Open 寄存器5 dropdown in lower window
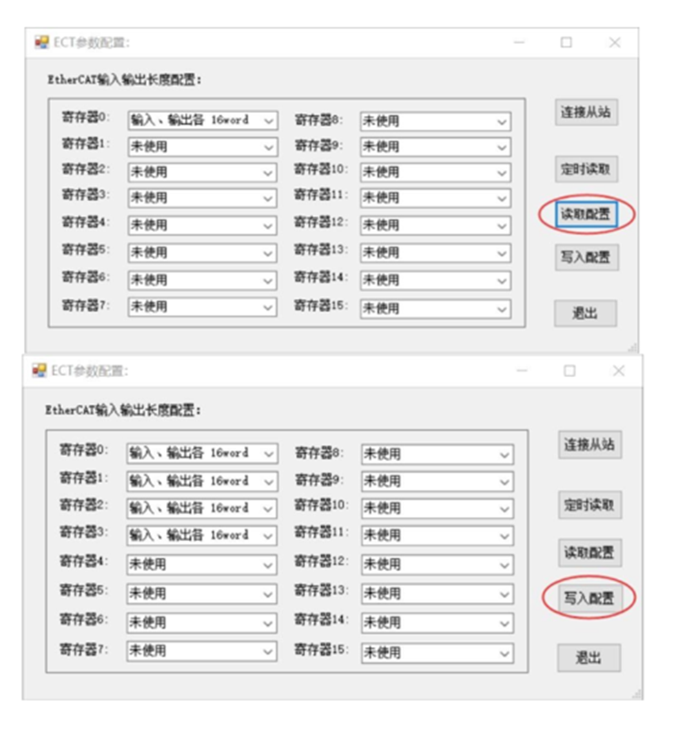700x737 pixels. click(202, 594)
